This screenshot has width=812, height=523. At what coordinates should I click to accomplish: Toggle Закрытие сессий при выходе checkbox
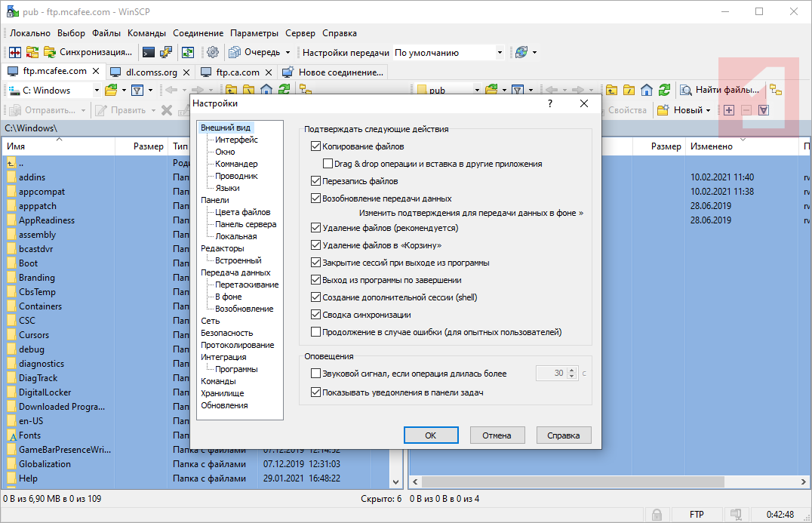316,263
